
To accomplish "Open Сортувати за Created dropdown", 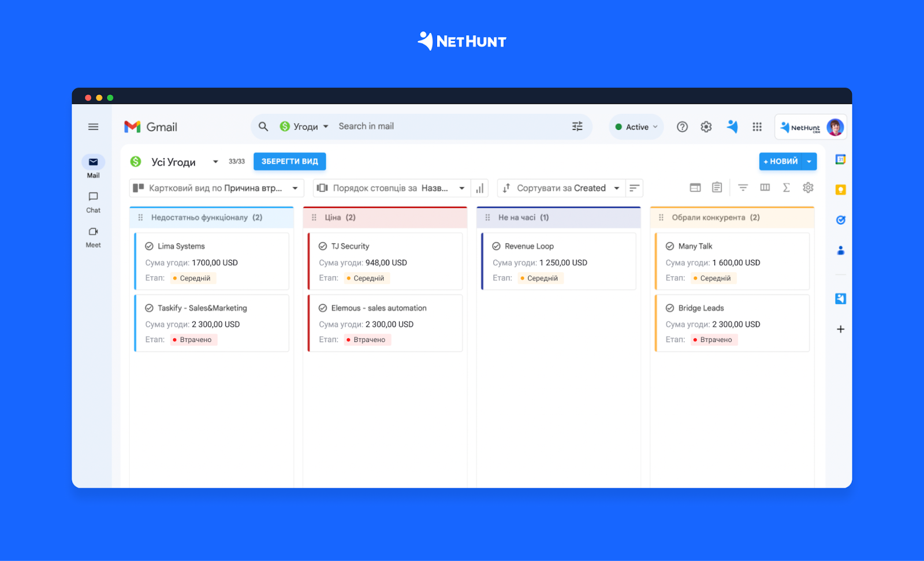I will 561,188.
